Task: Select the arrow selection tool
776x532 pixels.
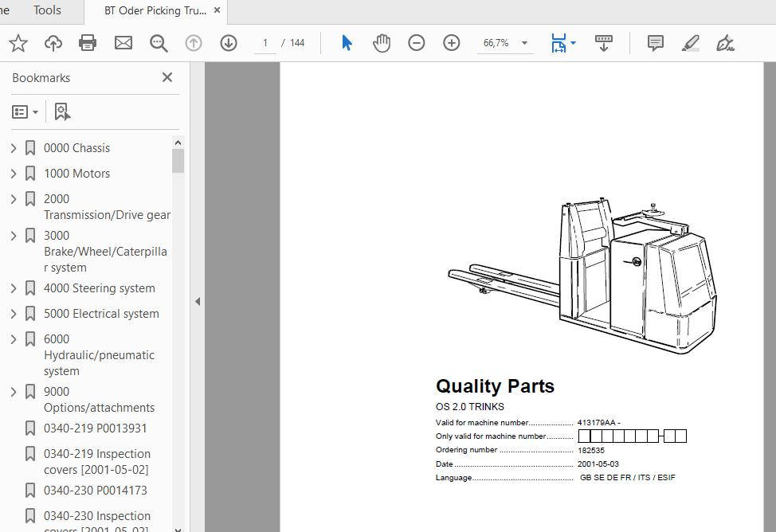Action: pyautogui.click(x=347, y=43)
